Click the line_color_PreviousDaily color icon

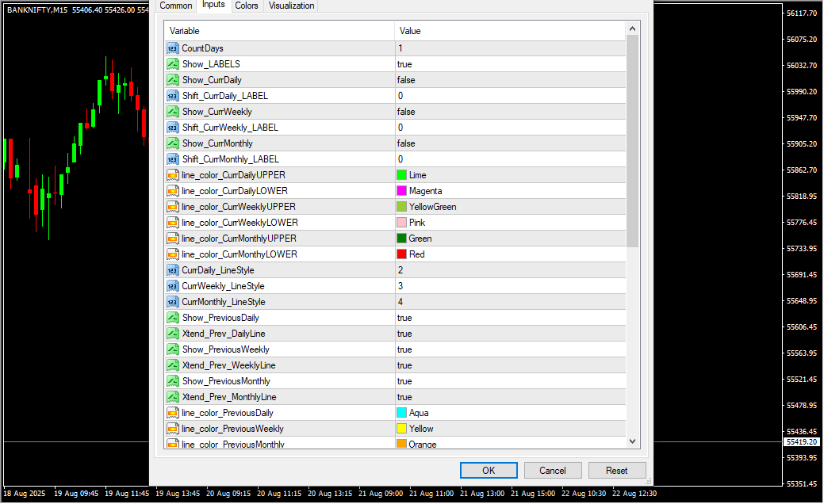pos(173,413)
